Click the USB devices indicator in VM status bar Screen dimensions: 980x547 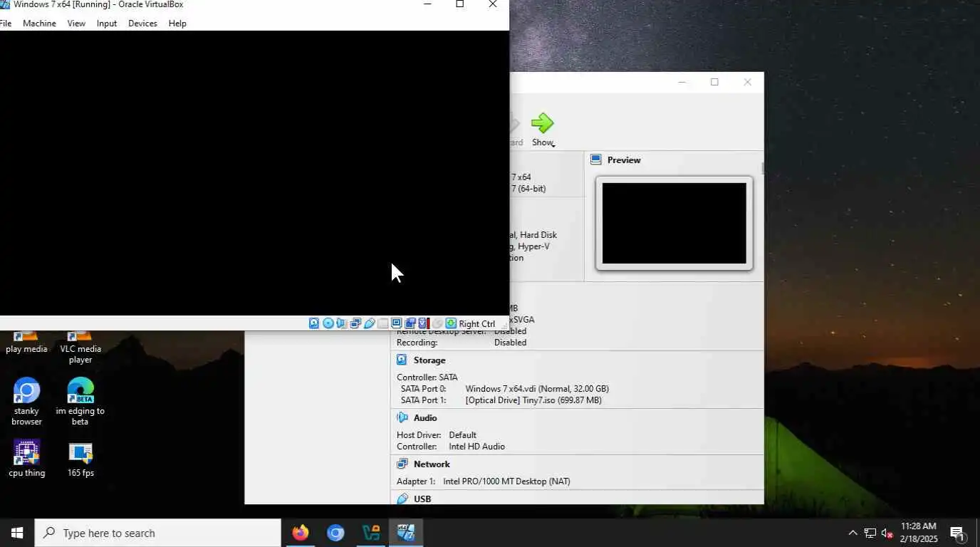click(x=369, y=323)
